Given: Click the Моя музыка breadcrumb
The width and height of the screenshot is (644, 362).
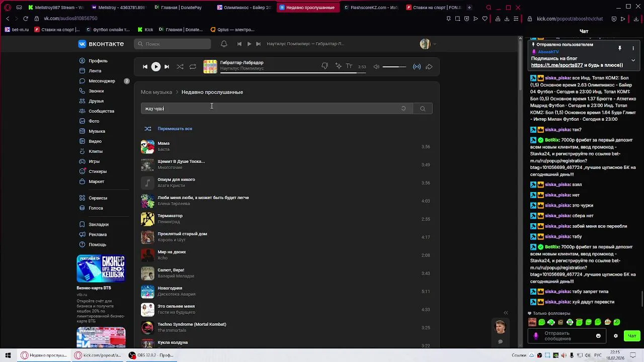Looking at the screenshot, I should tap(156, 92).
